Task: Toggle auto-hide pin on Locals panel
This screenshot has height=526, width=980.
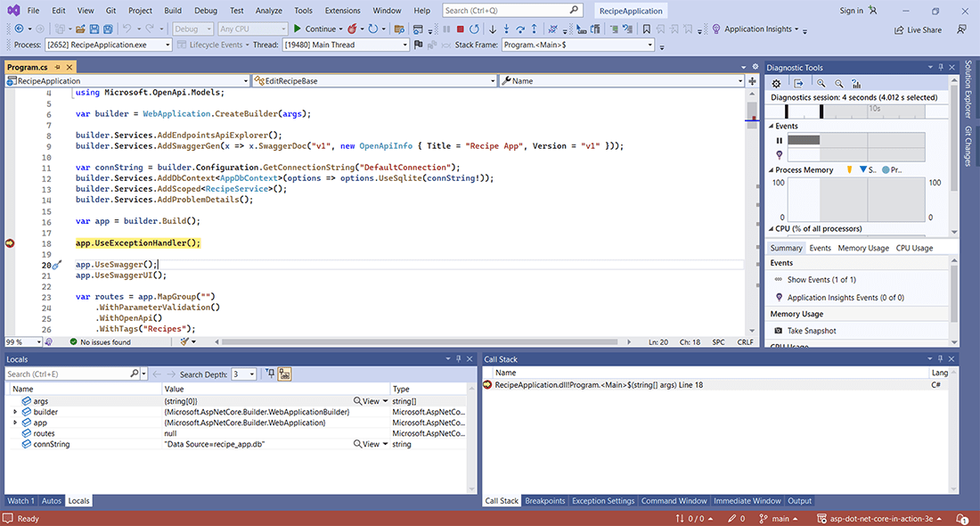Action: click(x=458, y=359)
